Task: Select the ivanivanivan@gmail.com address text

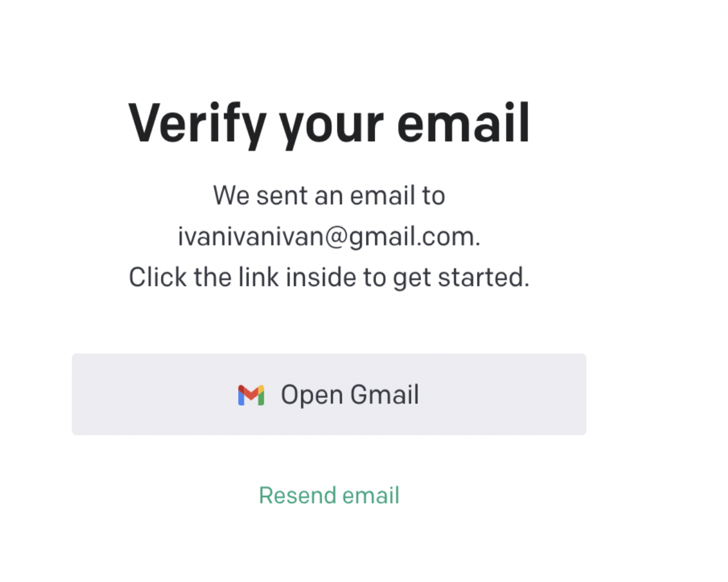Action: pos(329,238)
